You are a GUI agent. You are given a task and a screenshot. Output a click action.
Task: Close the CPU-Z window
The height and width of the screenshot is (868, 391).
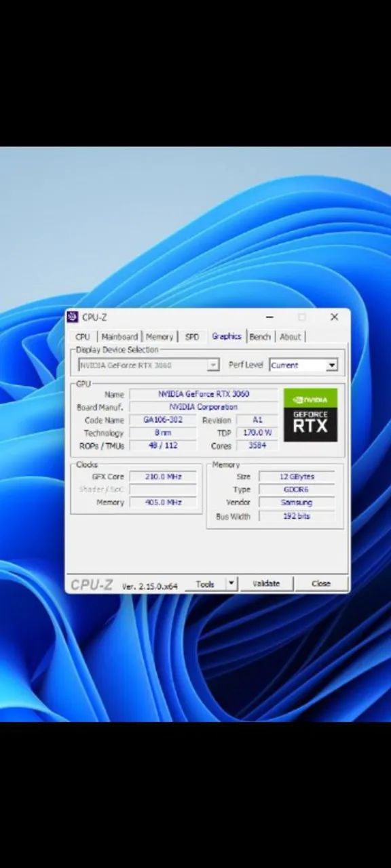pos(334,317)
